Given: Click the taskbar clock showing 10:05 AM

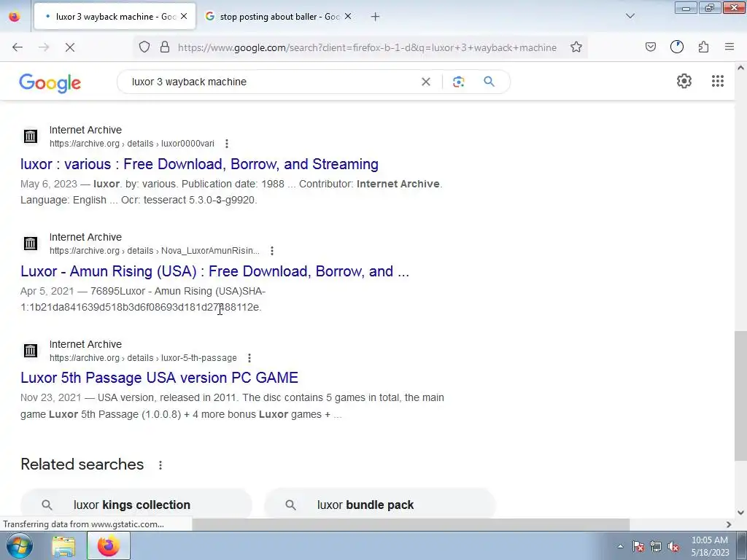Looking at the screenshot, I should (x=710, y=546).
